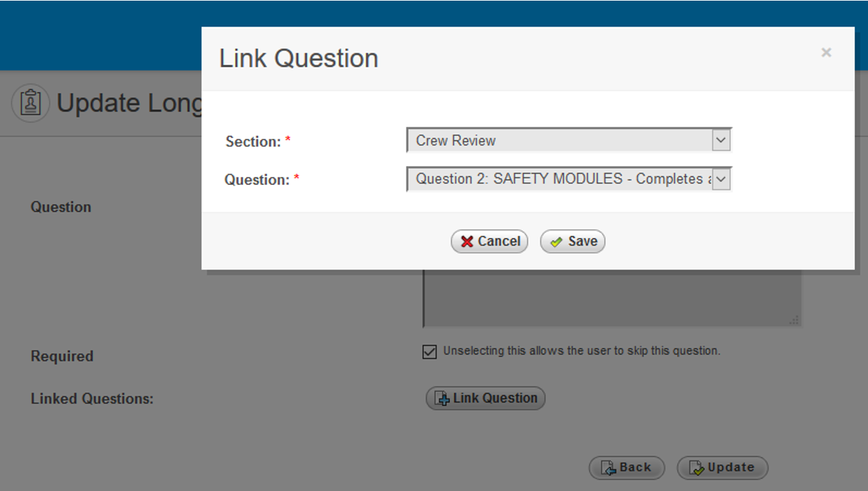Click the Question combo box arrow
This screenshot has height=491, width=868.
(721, 180)
